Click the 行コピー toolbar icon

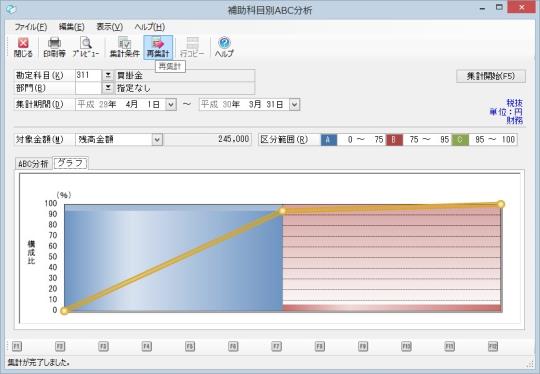coord(192,47)
